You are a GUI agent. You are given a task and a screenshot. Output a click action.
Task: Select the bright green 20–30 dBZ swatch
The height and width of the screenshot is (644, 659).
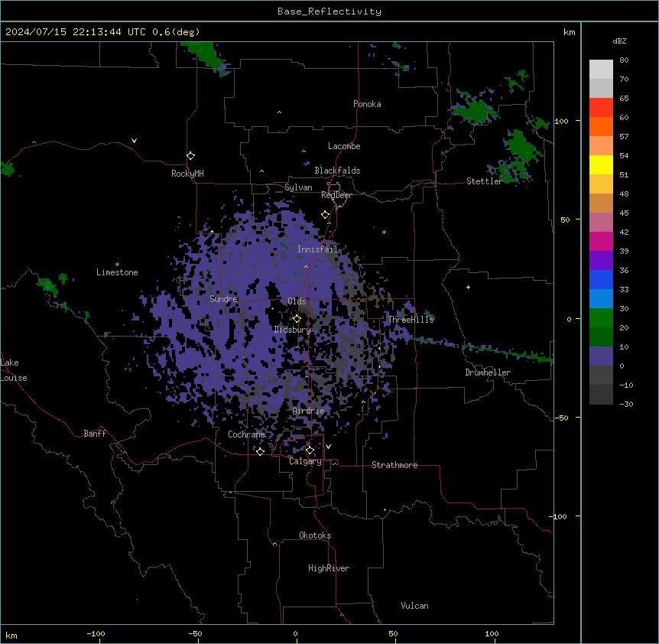(601, 318)
